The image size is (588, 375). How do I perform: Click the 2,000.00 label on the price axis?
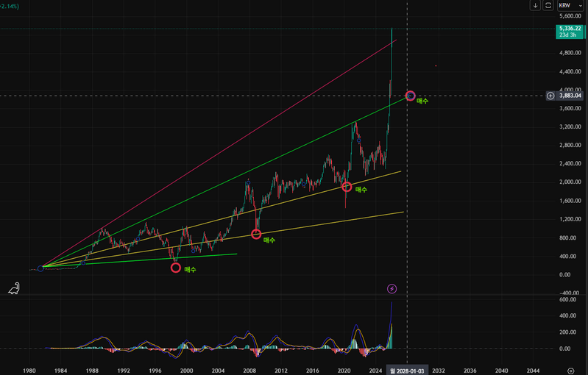point(568,182)
